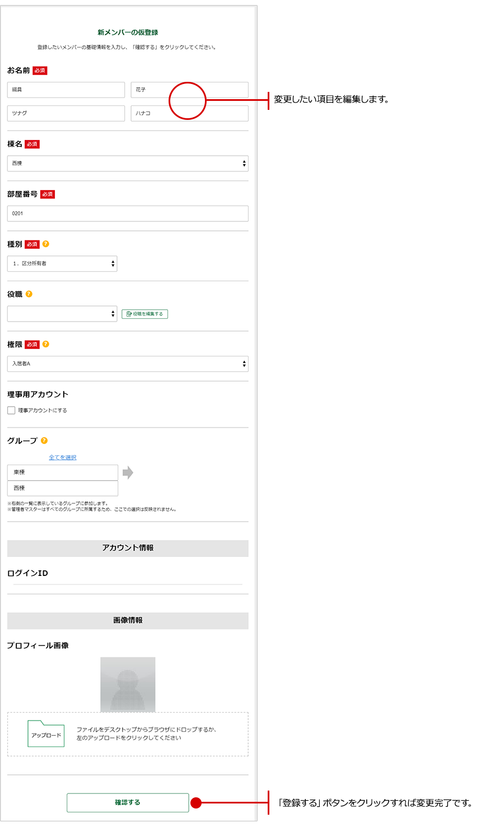The width and height of the screenshot is (504, 827).
Task: Click the 役職を編集する button
Action: 145,314
